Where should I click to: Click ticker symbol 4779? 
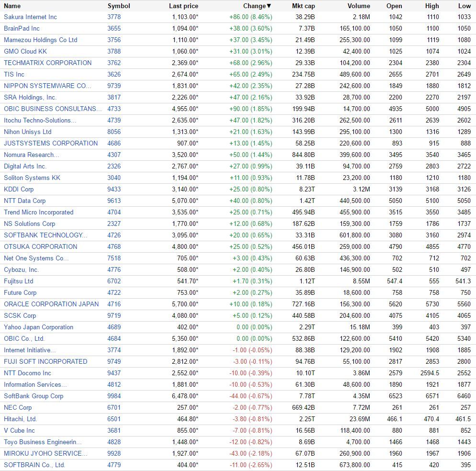click(x=114, y=465)
